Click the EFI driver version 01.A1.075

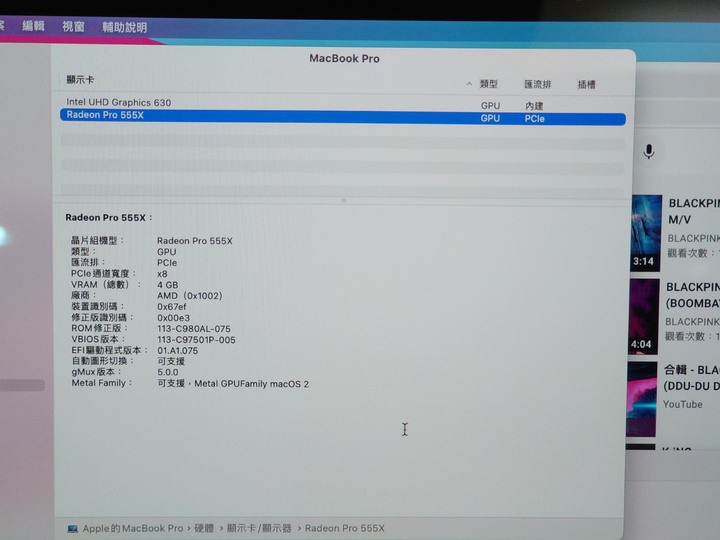(x=178, y=350)
